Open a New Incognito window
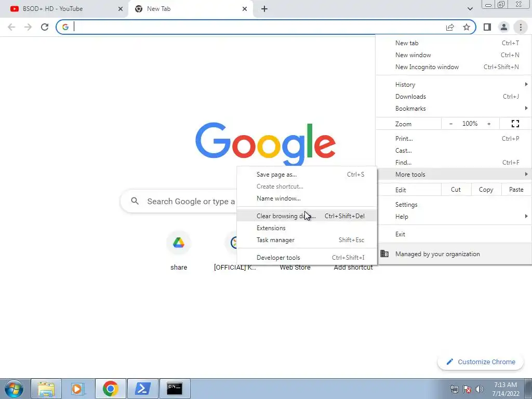This screenshot has height=399, width=532. coord(454,67)
